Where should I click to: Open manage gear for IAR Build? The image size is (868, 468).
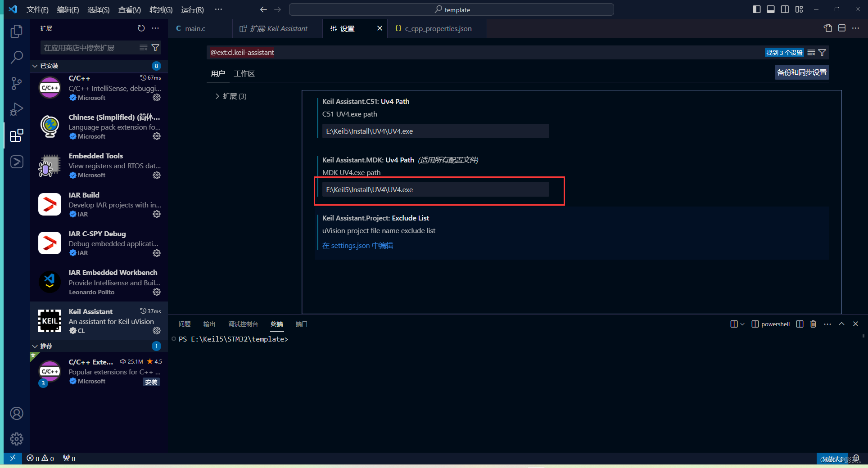point(157,214)
